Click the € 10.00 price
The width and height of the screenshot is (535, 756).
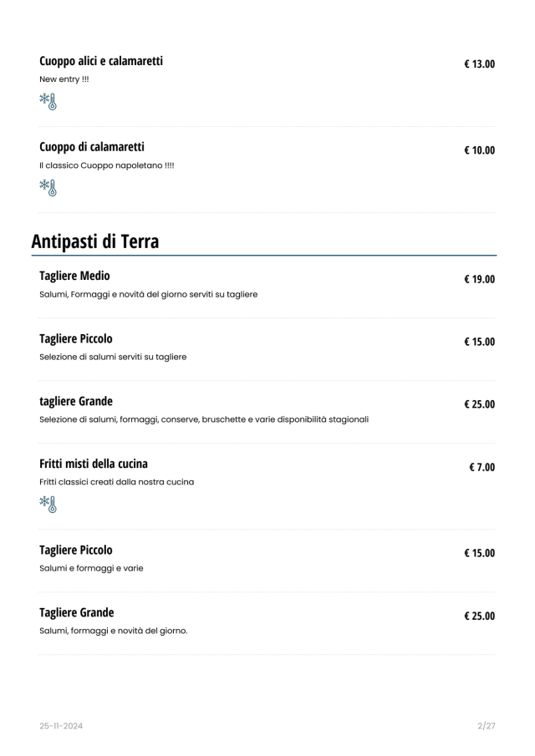point(480,150)
